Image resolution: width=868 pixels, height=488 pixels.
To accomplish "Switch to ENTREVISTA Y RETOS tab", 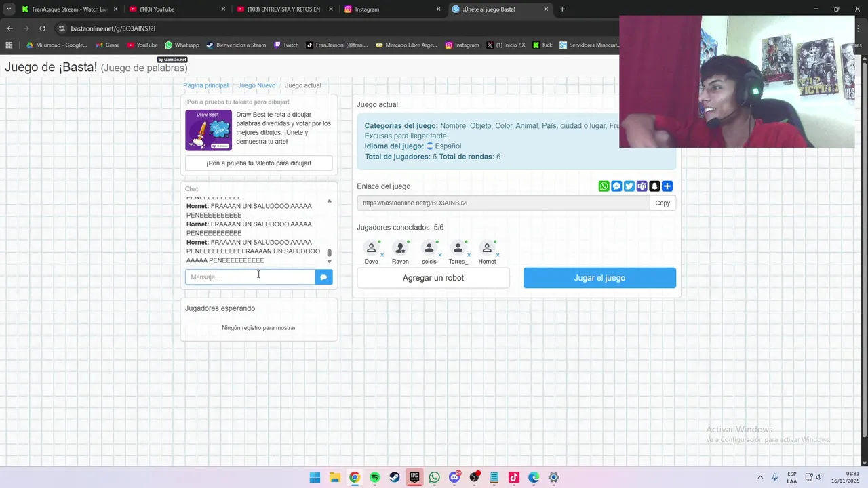I will [285, 9].
